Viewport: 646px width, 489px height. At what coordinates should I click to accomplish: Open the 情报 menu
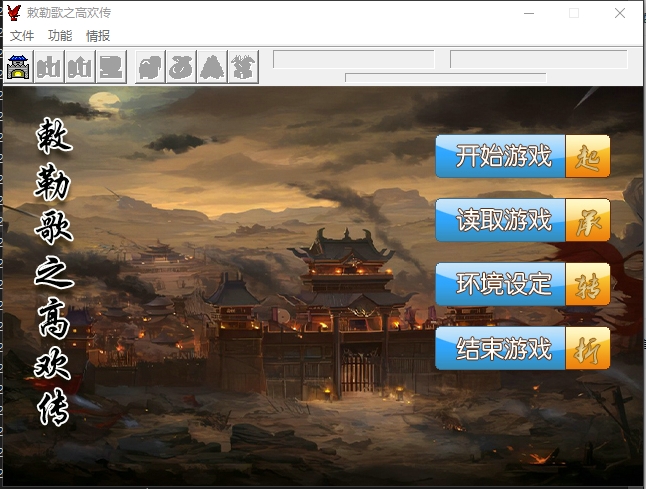(x=98, y=35)
